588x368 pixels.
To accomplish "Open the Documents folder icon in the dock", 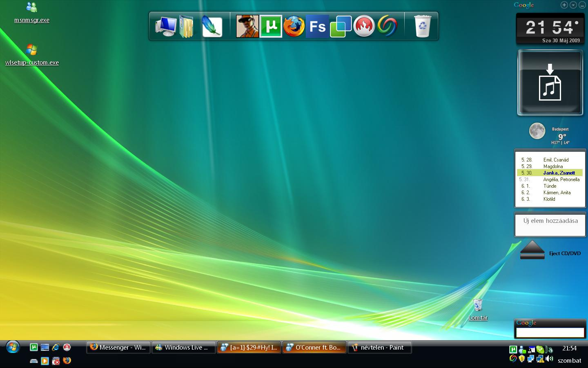I will (x=187, y=27).
